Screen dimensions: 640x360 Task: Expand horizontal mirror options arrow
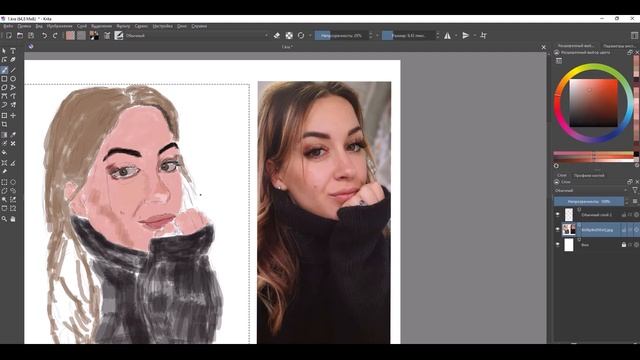pyautogui.click(x=456, y=36)
